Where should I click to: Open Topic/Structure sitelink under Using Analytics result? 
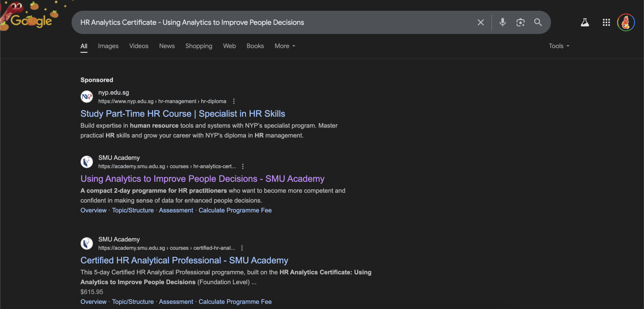pos(133,210)
